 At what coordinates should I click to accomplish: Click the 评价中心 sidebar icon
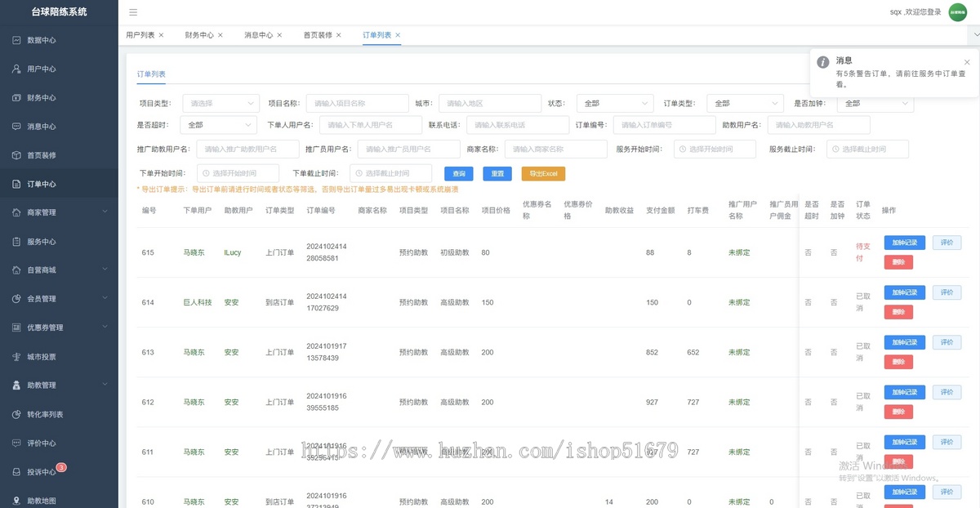tap(16, 443)
